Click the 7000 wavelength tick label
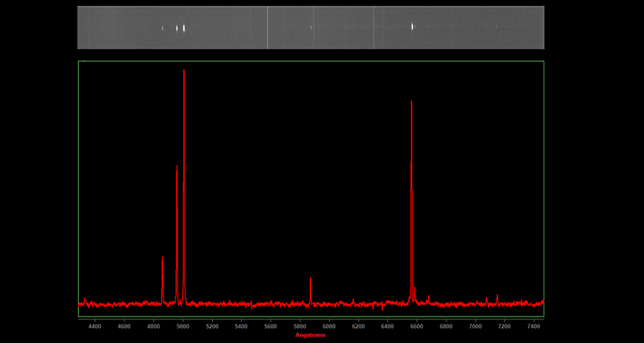Viewport: 644px width, 343px height. pyautogui.click(x=475, y=326)
